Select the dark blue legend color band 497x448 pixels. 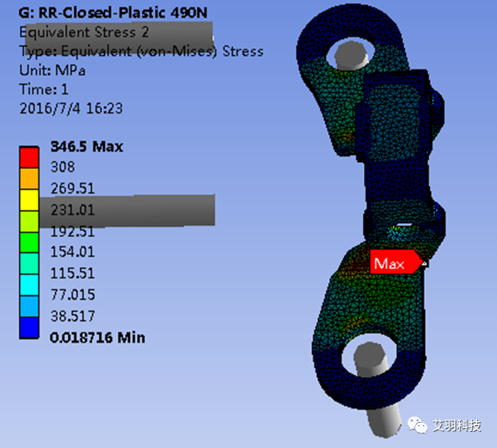click(29, 328)
